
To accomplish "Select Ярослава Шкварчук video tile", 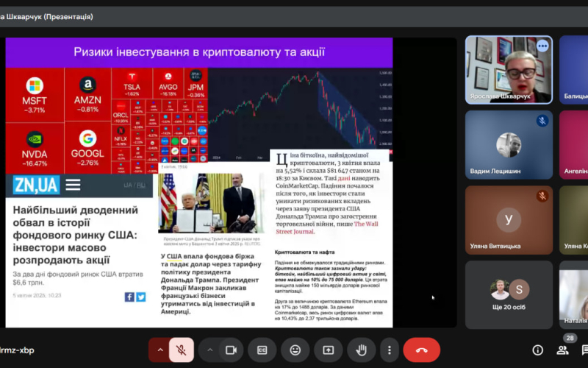I will 509,70.
